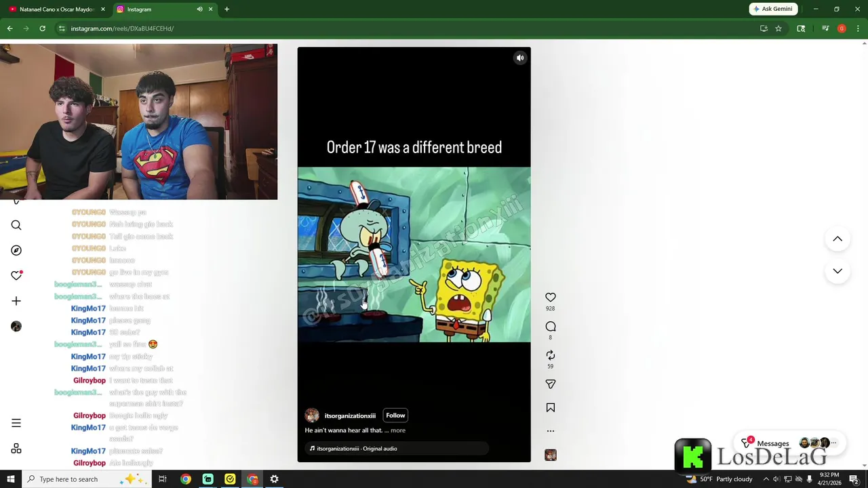Open the Chrome profile avatar
Image resolution: width=868 pixels, height=488 pixels.
click(x=842, y=28)
